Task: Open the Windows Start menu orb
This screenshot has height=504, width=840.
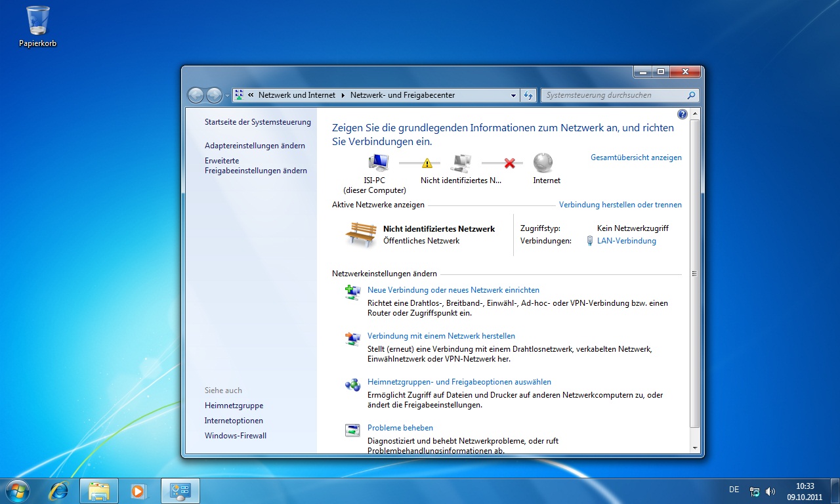Action: (x=18, y=491)
